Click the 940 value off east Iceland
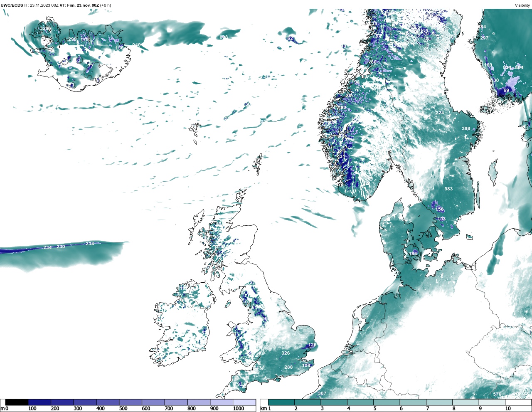The image size is (532, 412). pos(136,45)
